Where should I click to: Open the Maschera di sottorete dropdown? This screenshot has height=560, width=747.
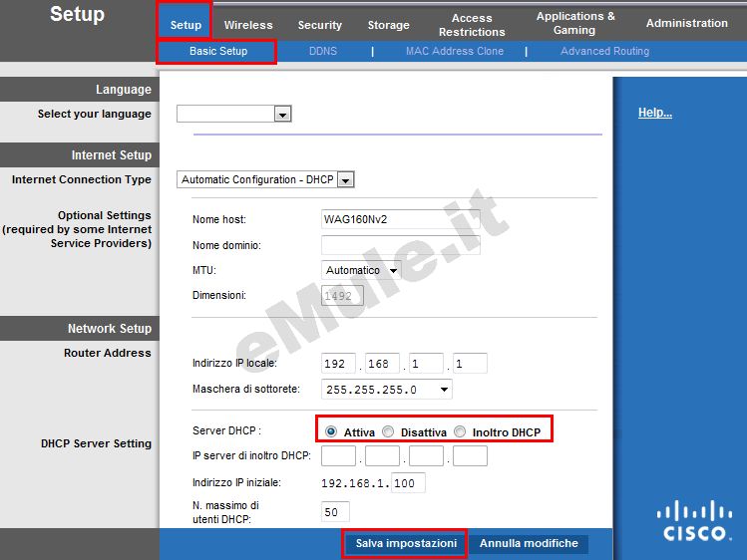386,390
